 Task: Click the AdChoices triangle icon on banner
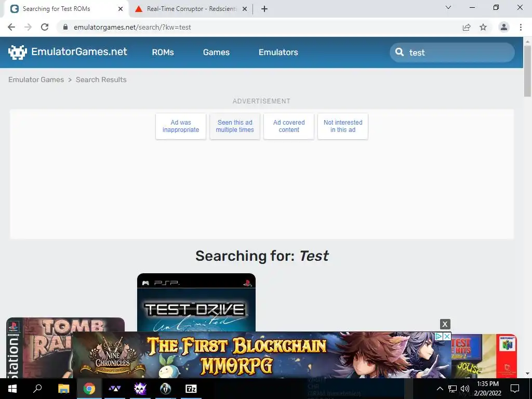(438, 336)
